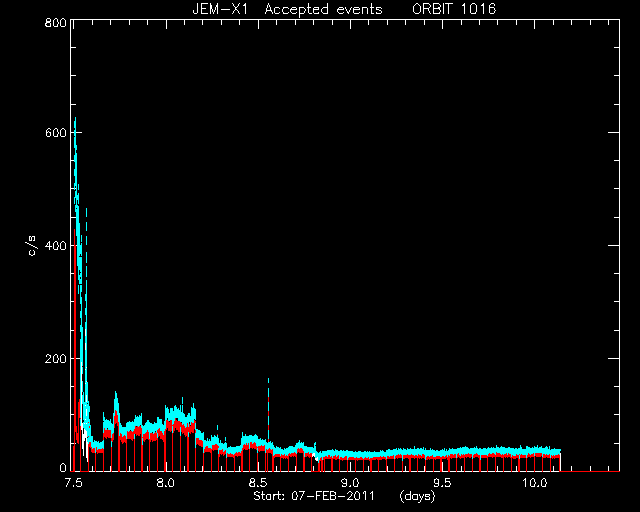640x512 pixels.
Task: Click the 9.5 tick label on x-axis
Action: (x=442, y=483)
